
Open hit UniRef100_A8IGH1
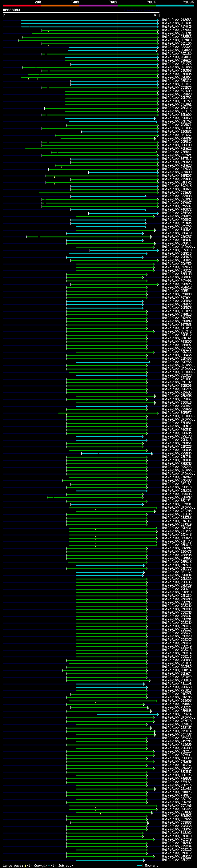pyautogui.click(x=176, y=23)
